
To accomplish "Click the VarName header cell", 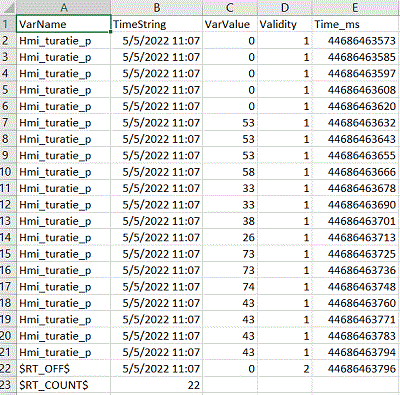I will click(x=63, y=24).
